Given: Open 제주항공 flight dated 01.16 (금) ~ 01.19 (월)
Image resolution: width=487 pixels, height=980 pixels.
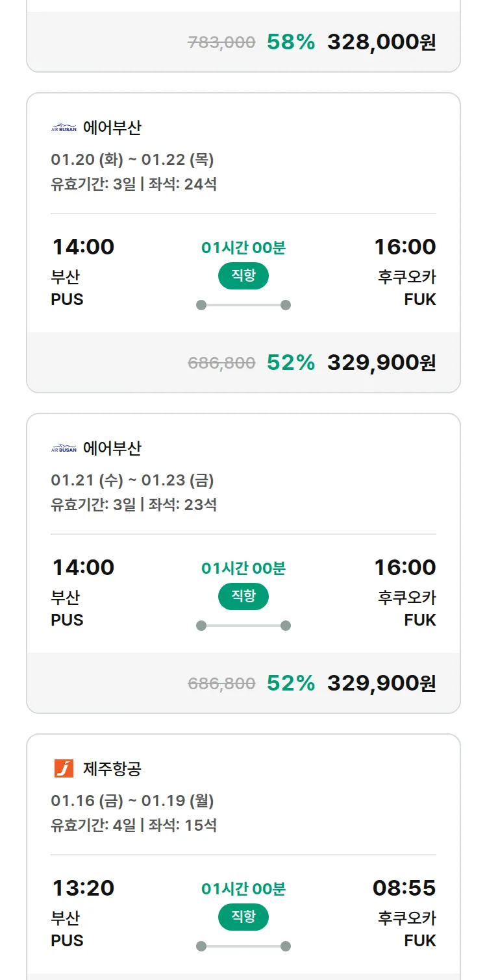Looking at the screenshot, I should point(132,801).
